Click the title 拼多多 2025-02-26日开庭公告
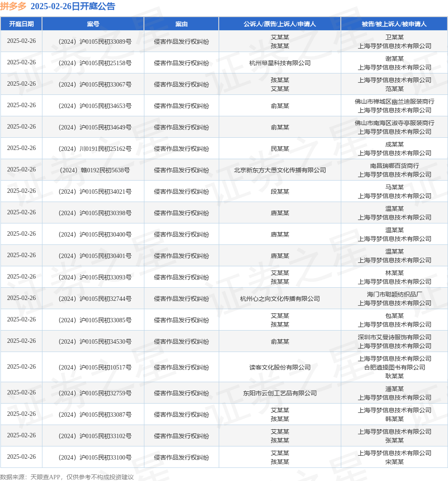 point(58,6)
